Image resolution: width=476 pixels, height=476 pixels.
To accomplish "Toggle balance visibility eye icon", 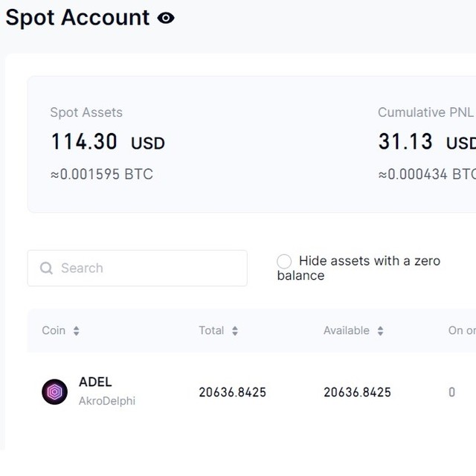I will (166, 18).
